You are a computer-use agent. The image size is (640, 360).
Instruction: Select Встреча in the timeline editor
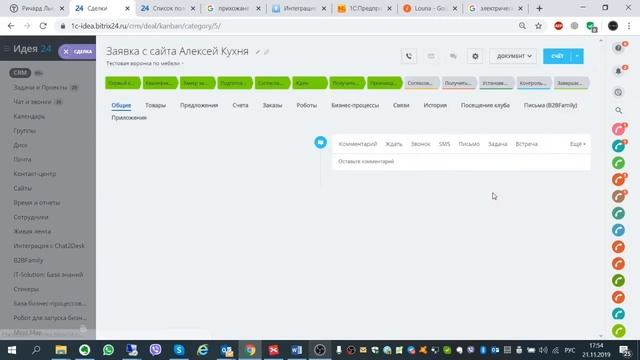click(527, 144)
